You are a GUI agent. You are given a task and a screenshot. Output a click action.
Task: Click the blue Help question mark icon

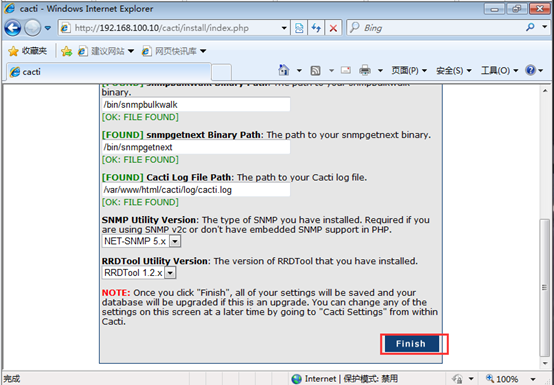click(x=530, y=70)
